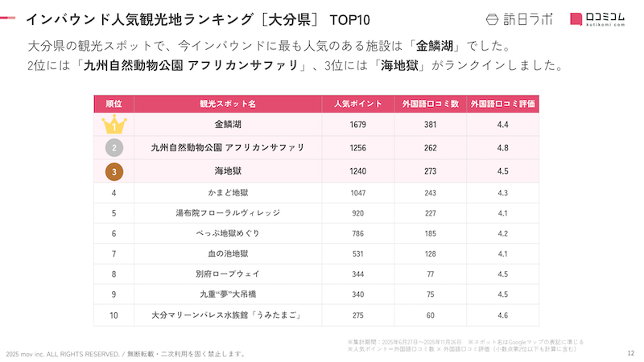Click the 別府ロープウェイ row name
Screen dimensions: 644x362
[228, 274]
